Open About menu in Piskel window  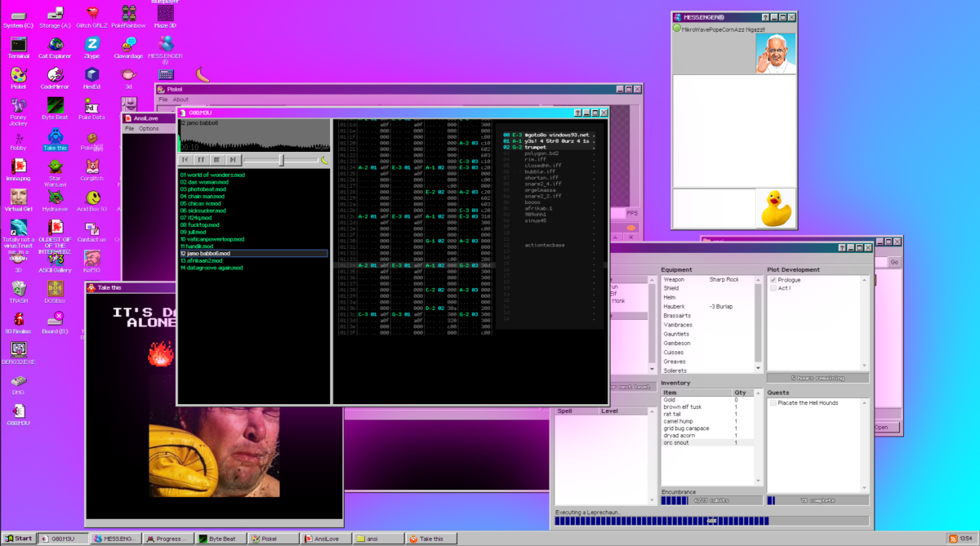pyautogui.click(x=180, y=100)
